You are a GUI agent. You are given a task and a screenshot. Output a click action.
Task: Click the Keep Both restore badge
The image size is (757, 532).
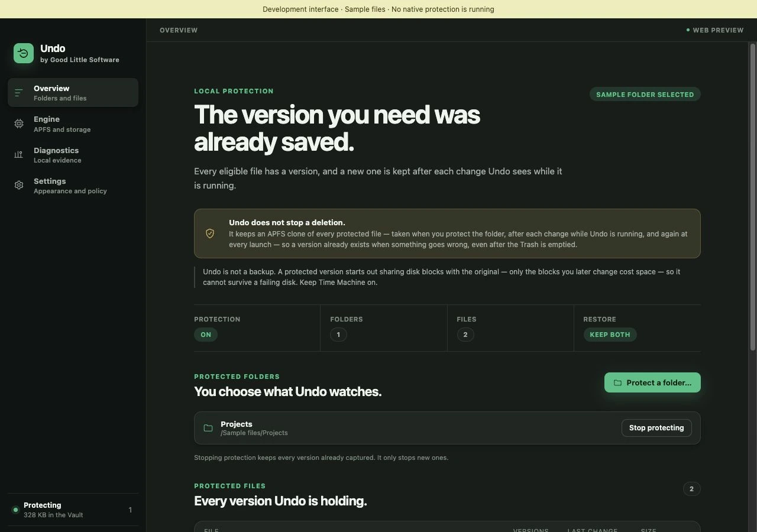pyautogui.click(x=610, y=335)
